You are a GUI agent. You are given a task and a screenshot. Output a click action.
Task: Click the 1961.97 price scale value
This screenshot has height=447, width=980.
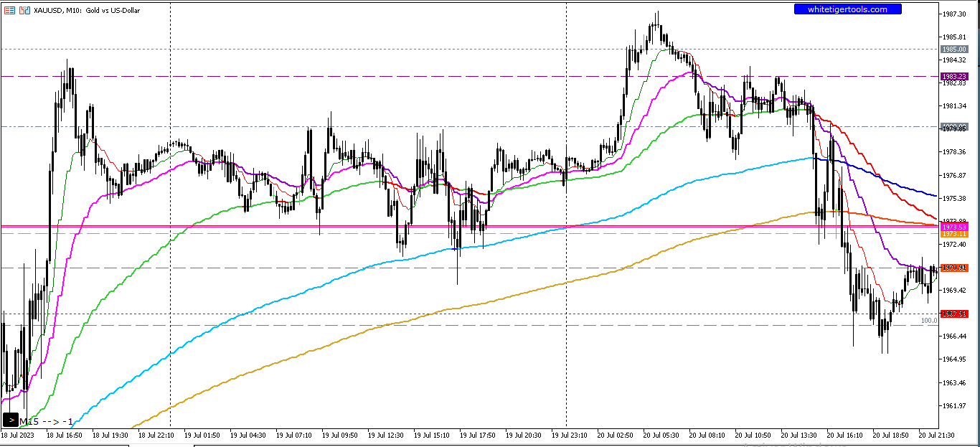tap(954, 405)
